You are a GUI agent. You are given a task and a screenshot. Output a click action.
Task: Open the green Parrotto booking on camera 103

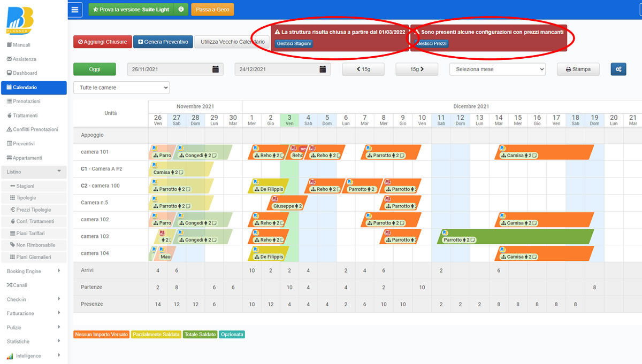(x=515, y=237)
